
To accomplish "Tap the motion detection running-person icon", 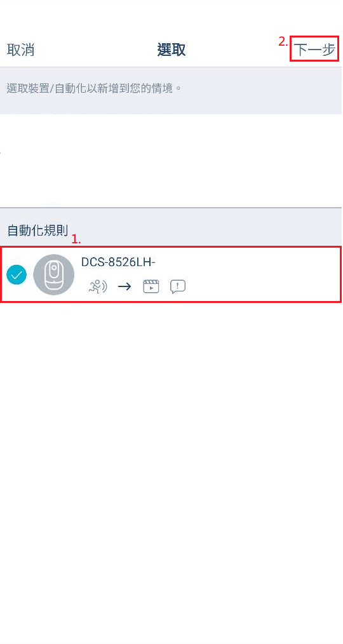I will point(98,286).
